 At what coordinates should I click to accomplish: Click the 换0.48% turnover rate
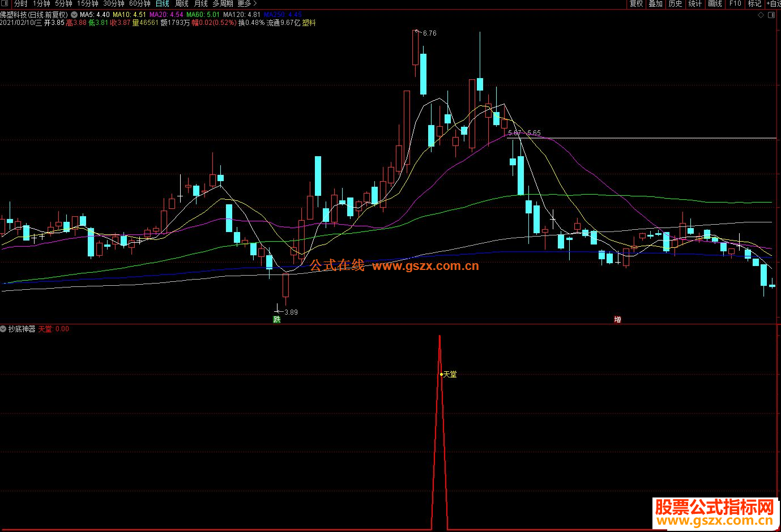pos(251,23)
